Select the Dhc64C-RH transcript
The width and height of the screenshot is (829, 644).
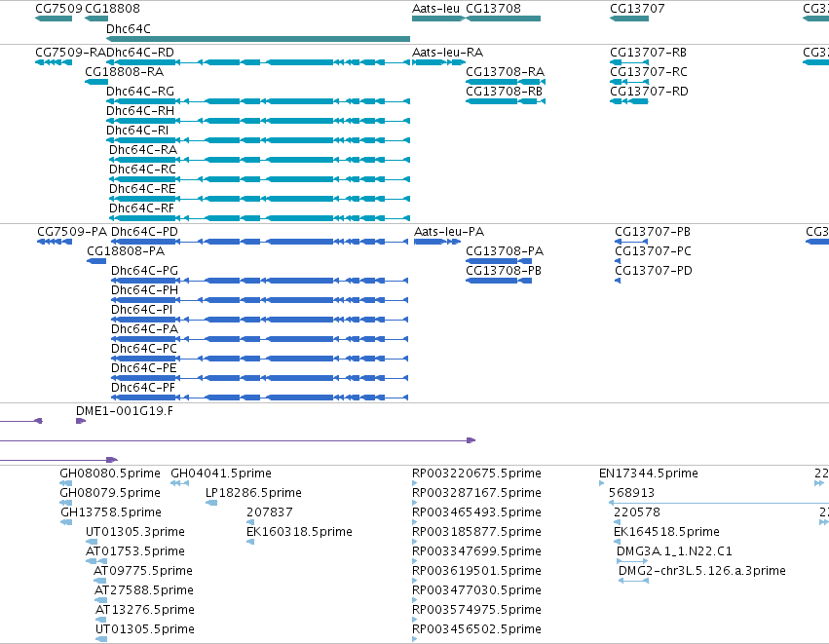pos(258,121)
